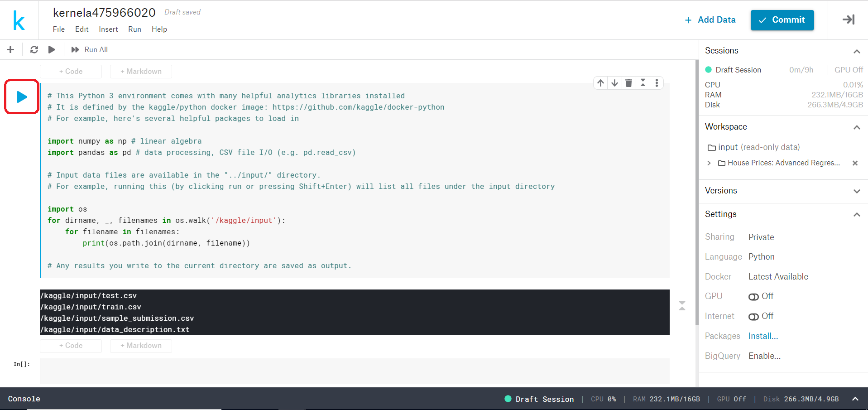This screenshot has width=868, height=410.
Task: Move the current cell up
Action: point(600,83)
